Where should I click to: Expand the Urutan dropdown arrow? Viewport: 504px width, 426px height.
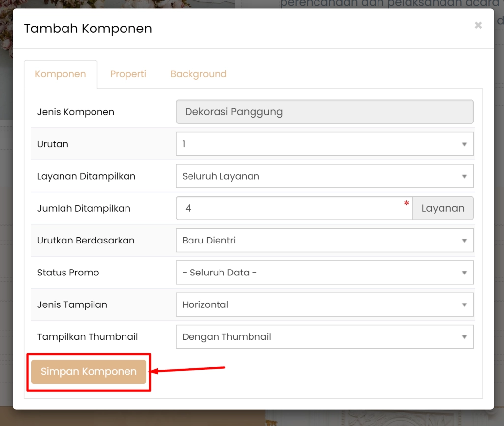(464, 144)
